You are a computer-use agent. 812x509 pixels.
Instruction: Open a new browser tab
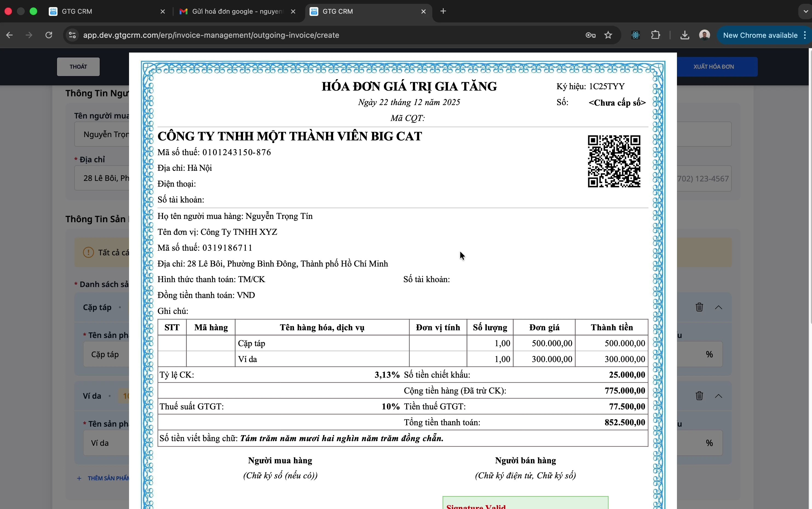(x=444, y=11)
